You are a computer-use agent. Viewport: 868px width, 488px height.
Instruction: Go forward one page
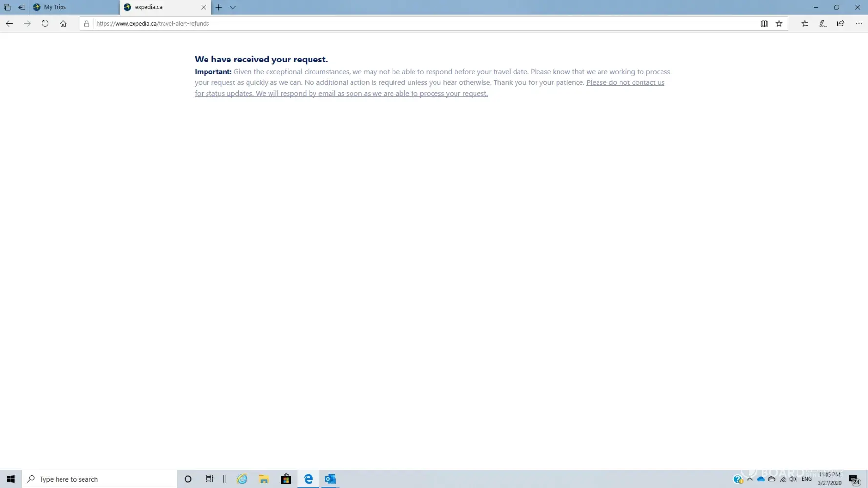(27, 23)
